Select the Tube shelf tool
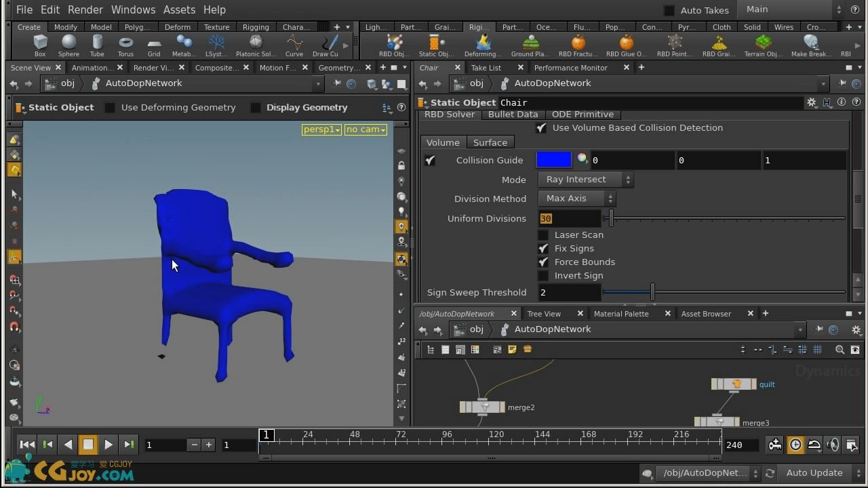Image resolution: width=868 pixels, height=488 pixels. [x=97, y=45]
